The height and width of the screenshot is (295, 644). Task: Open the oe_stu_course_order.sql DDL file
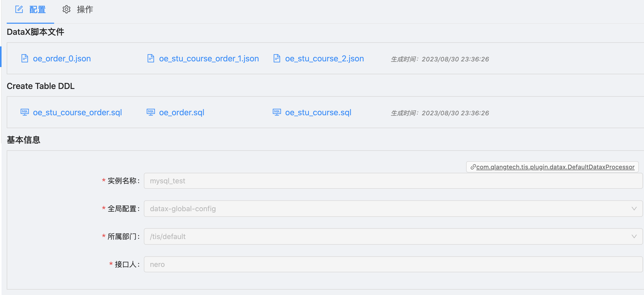(x=77, y=112)
